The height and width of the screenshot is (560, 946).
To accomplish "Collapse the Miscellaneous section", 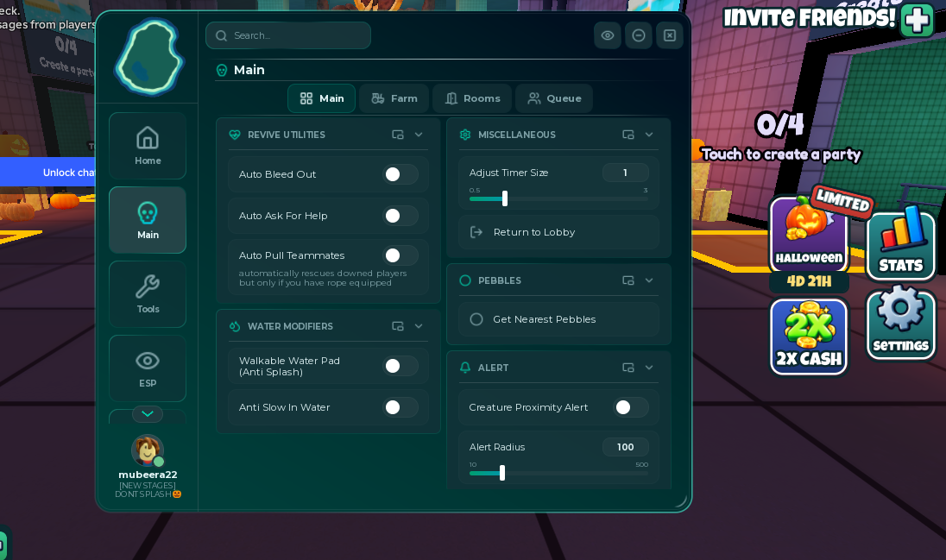I will pos(649,135).
